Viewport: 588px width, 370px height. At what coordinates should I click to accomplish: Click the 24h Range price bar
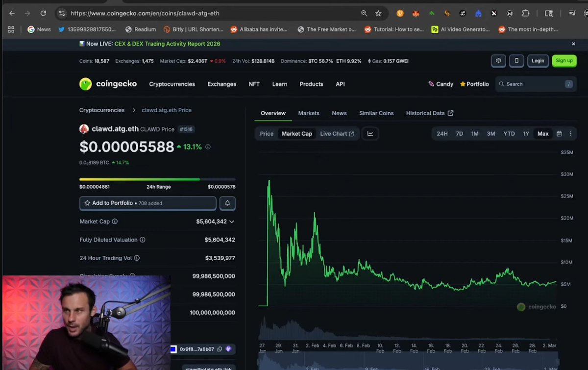click(157, 179)
